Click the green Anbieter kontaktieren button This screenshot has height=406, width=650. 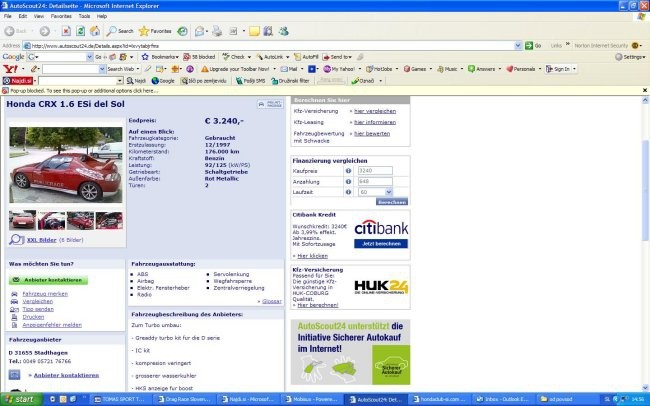[48, 280]
